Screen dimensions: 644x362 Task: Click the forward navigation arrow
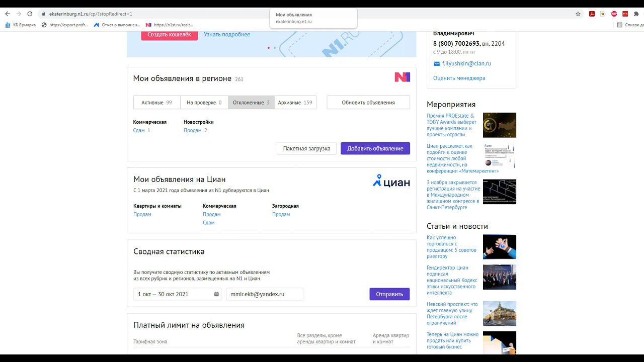pos(19,14)
